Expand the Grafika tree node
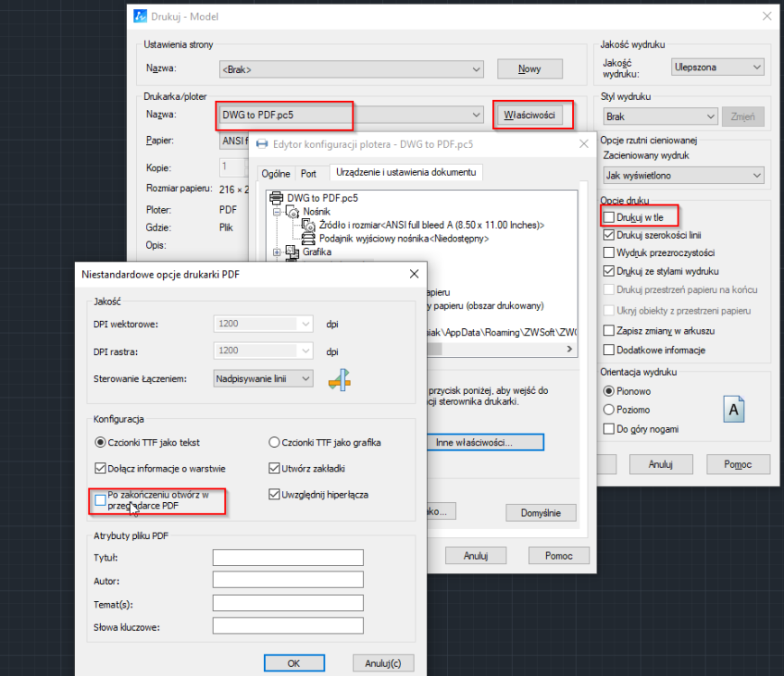 click(277, 252)
